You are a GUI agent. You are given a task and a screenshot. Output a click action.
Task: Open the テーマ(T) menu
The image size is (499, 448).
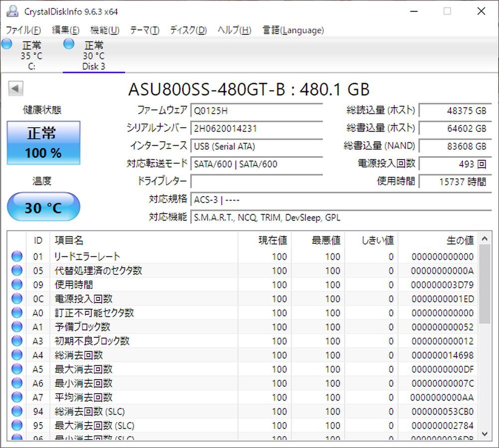[x=145, y=30]
